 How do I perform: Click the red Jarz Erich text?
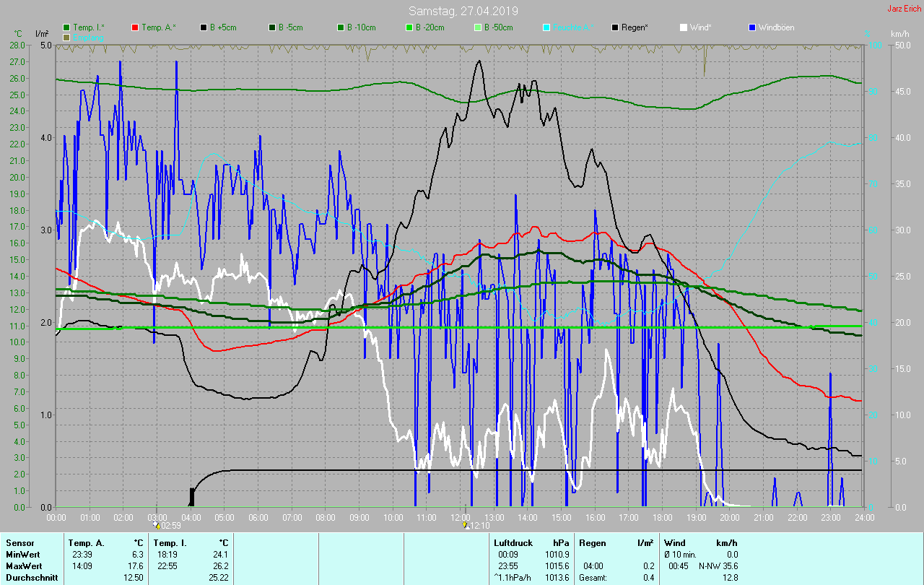click(904, 9)
